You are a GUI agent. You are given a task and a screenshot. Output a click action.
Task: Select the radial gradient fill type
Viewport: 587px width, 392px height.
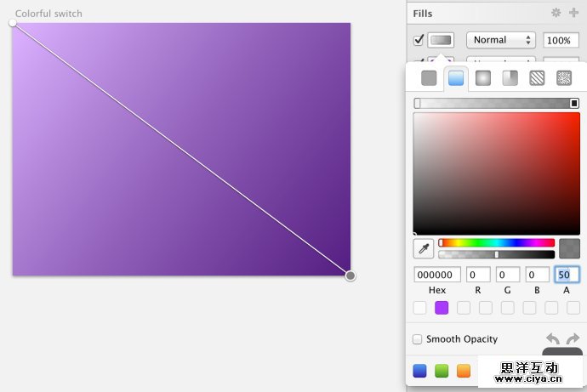tap(483, 78)
